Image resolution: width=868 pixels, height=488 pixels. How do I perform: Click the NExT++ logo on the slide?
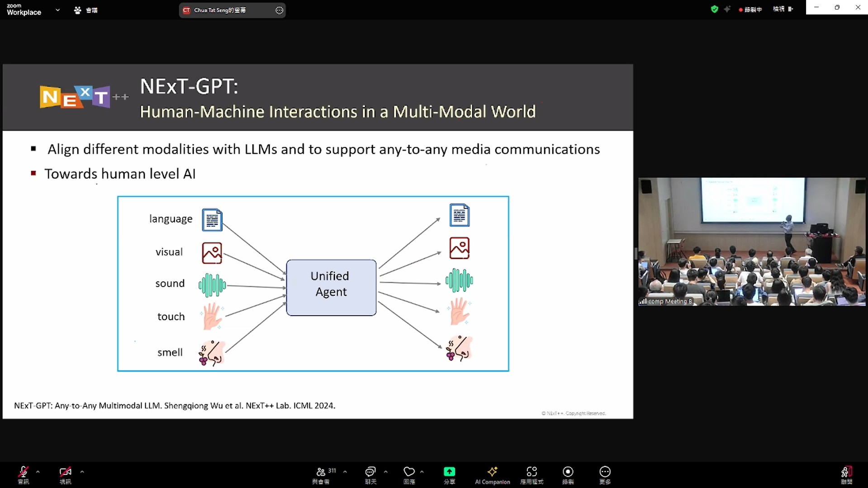(84, 97)
